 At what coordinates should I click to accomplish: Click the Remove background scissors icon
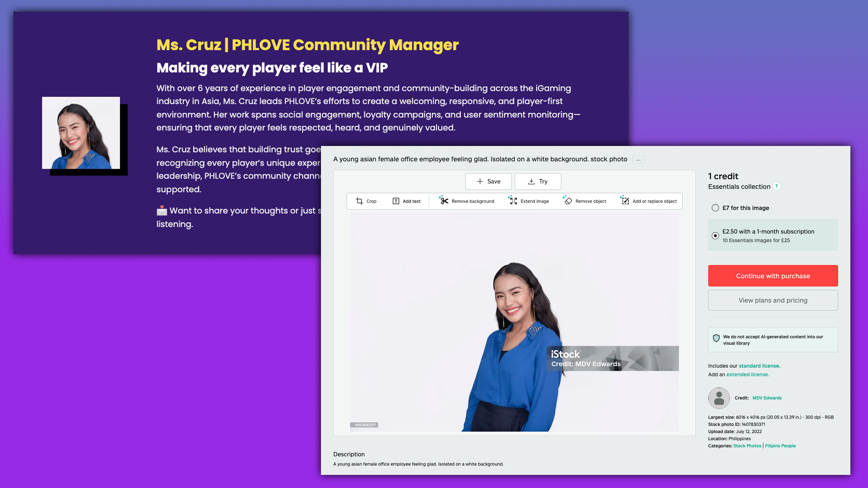443,201
